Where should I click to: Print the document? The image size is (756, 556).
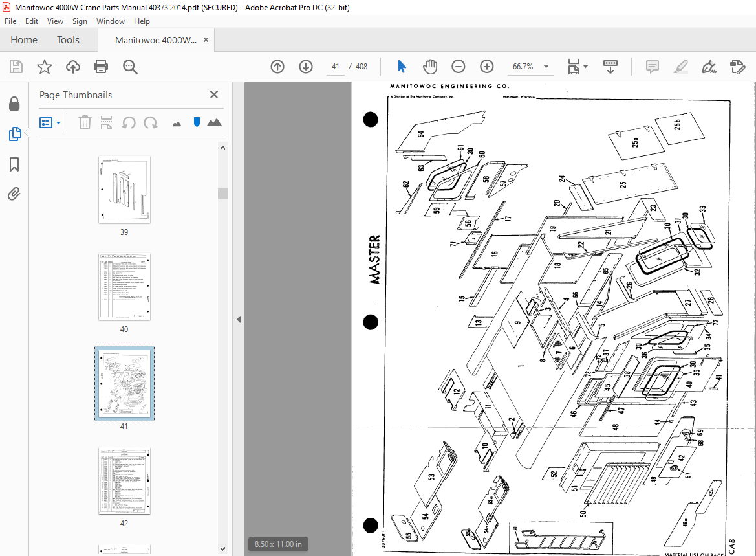(101, 67)
